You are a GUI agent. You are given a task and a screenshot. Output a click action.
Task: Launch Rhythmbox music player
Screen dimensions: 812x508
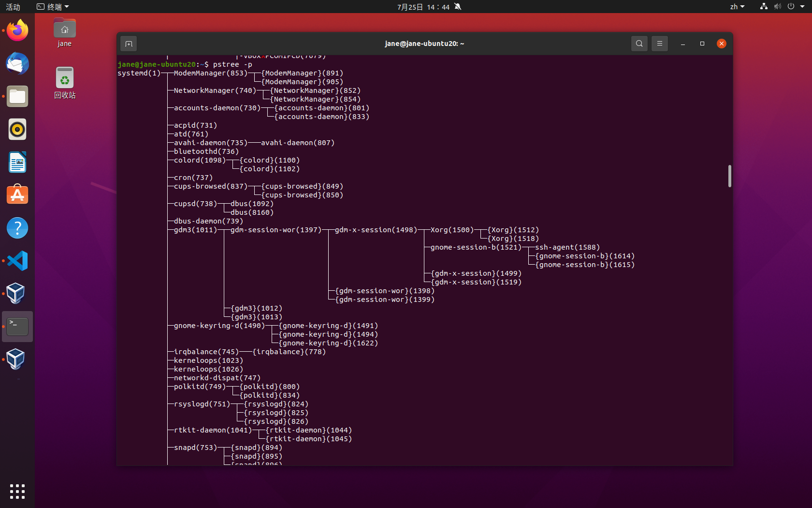[17, 129]
